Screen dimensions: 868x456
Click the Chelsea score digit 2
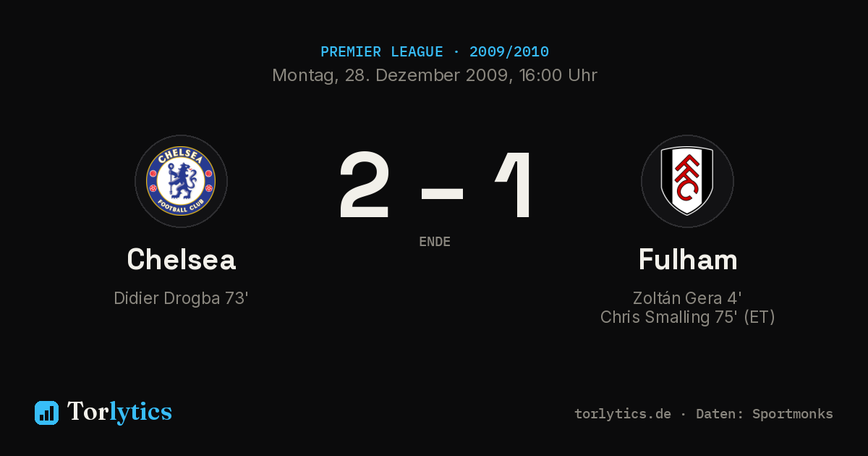(365, 185)
